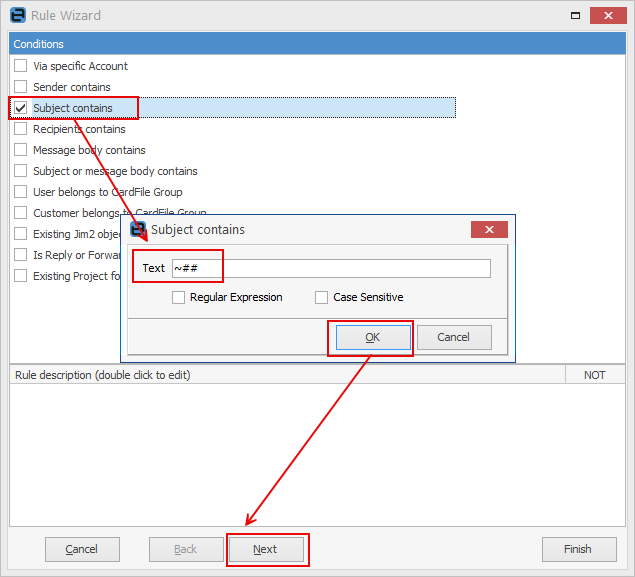Click into the Text input field
This screenshot has width=635, height=577.
331,268
